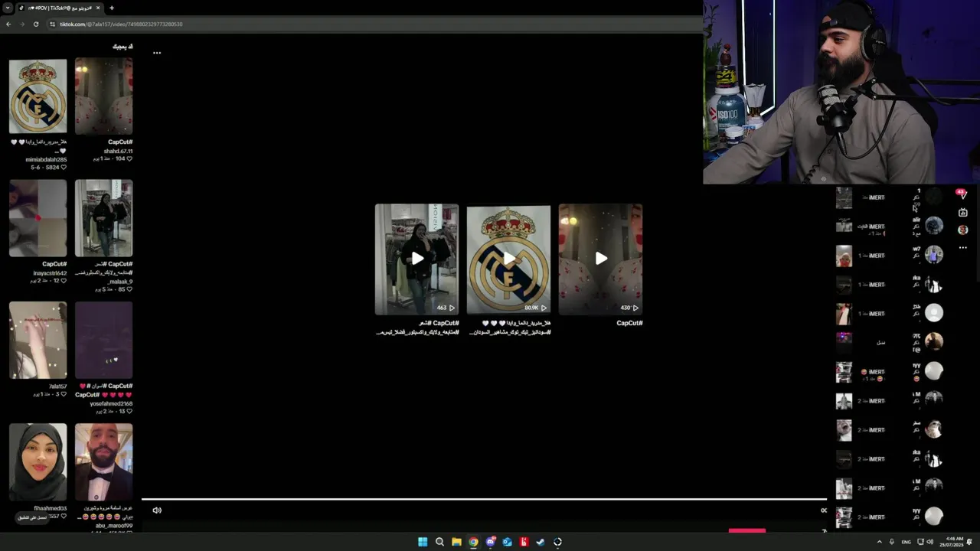Visit the mimiabdalah285 profile link

[x=46, y=159]
